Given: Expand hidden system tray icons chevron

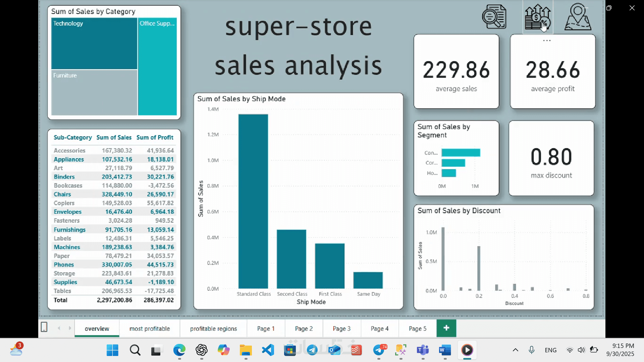Looking at the screenshot, I should tap(516, 350).
